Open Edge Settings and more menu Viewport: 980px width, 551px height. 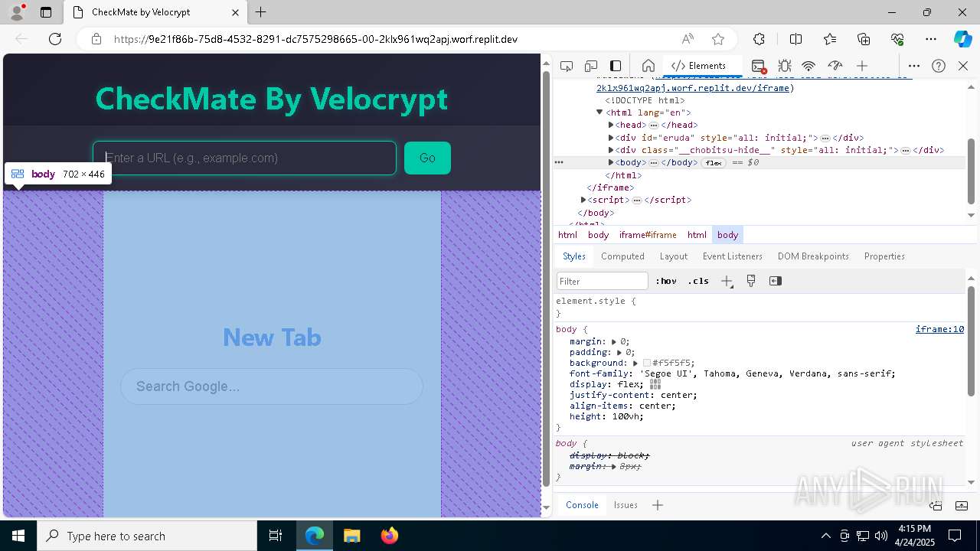(931, 39)
